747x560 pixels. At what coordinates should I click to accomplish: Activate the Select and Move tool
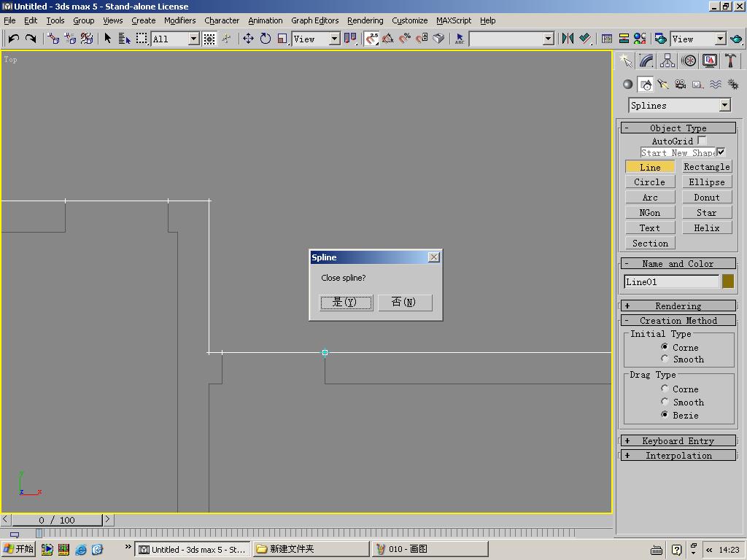click(248, 39)
